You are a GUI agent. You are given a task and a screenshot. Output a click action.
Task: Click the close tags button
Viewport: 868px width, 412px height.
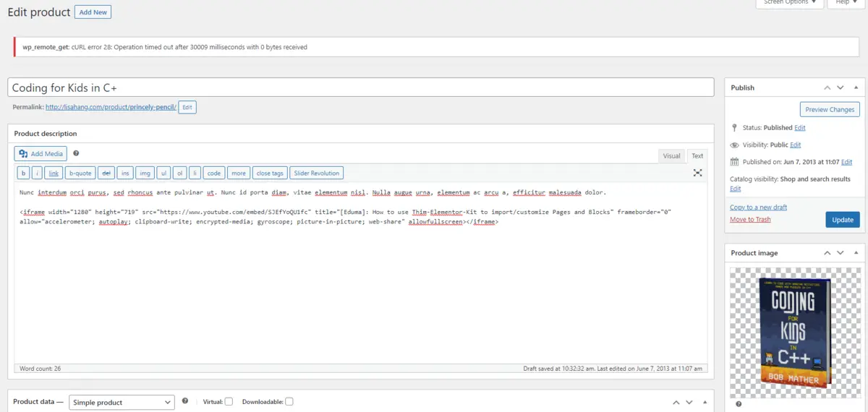(270, 173)
